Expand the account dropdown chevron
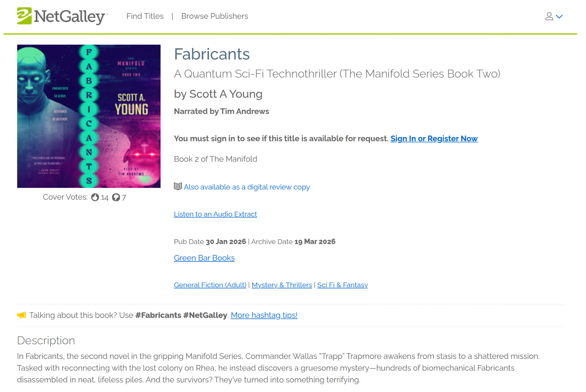Image resolution: width=586 pixels, height=392 pixels. click(559, 17)
